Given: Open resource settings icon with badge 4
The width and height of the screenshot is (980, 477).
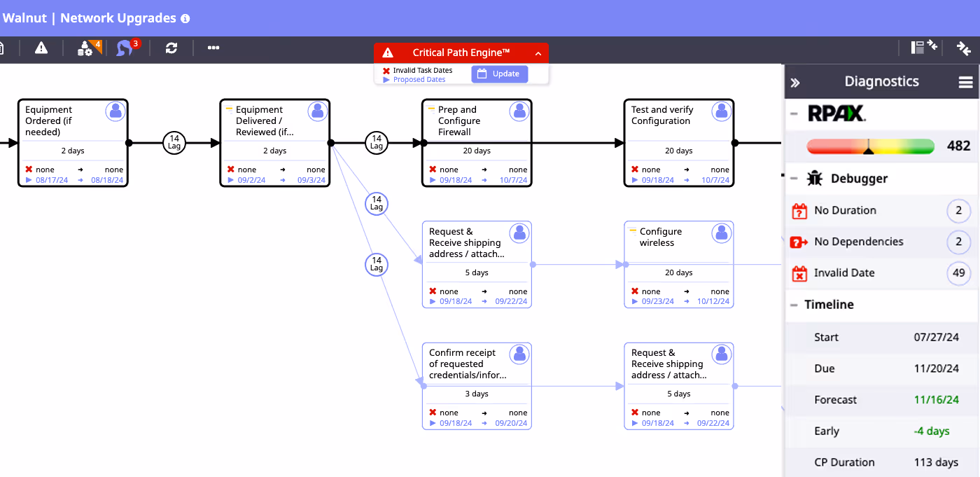Looking at the screenshot, I should [89, 48].
